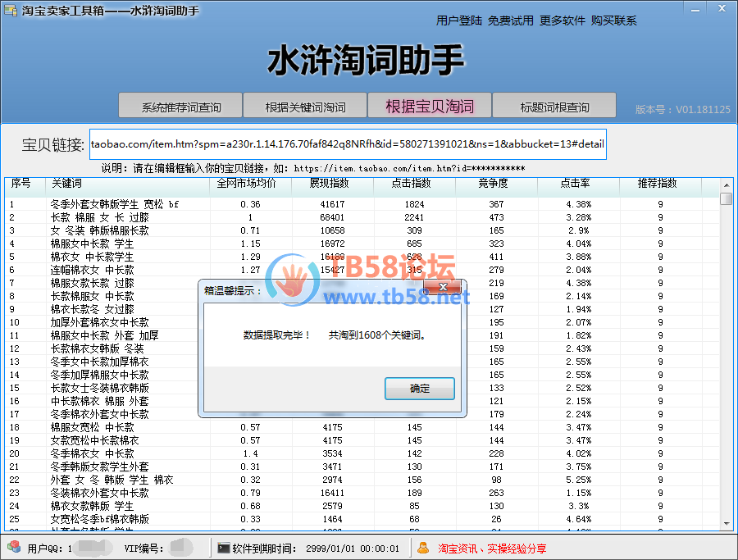Image resolution: width=738 pixels, height=560 pixels.
Task: Click the 16411 展现指数 cell
Action: tap(332, 493)
